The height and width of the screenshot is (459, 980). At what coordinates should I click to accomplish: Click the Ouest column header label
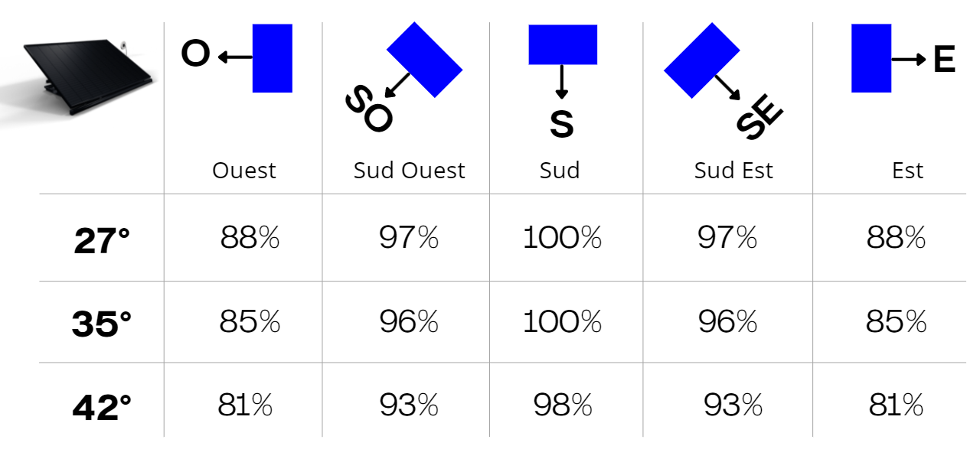pos(244,170)
